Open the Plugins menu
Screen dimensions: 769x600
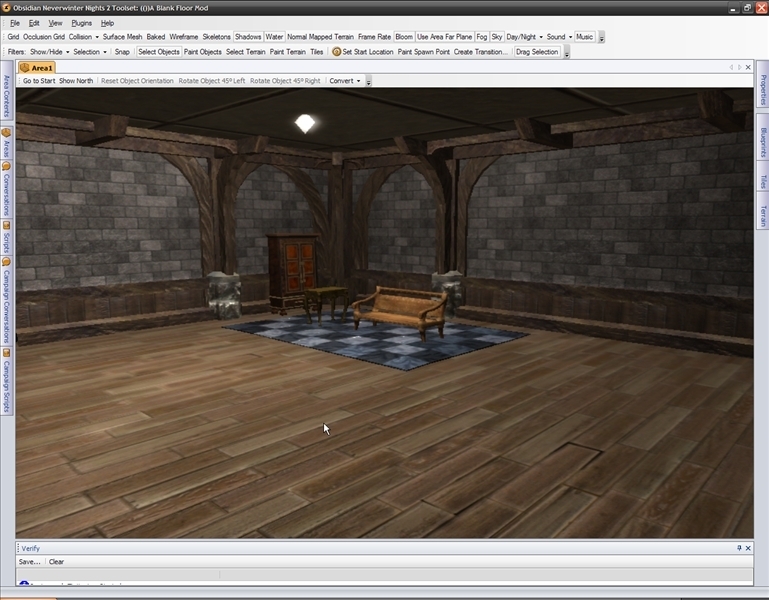81,22
